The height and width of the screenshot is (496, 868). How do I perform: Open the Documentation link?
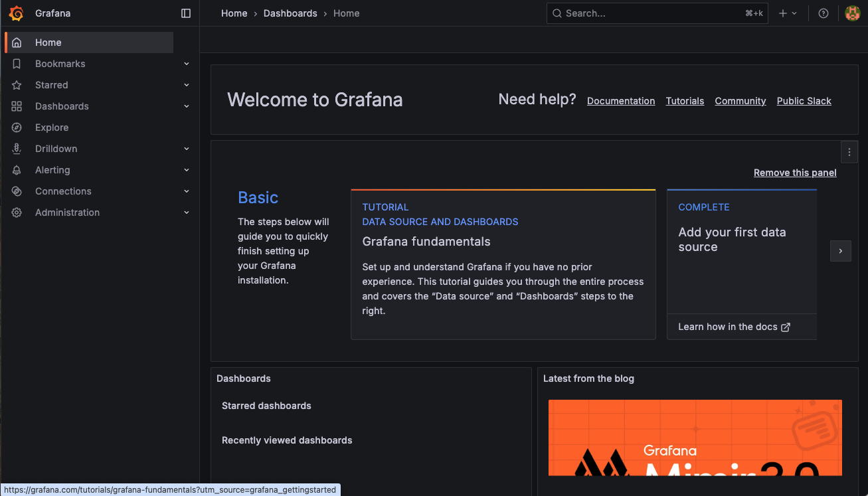coord(620,100)
